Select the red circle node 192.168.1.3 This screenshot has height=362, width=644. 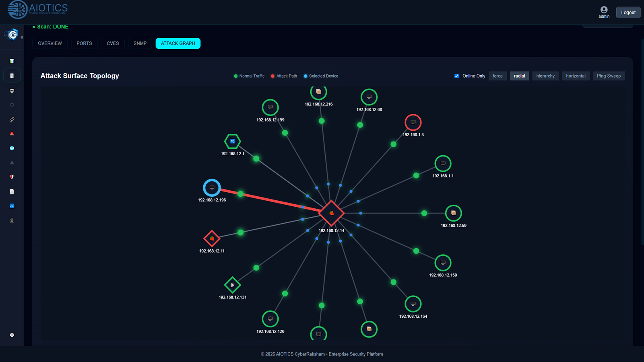[413, 122]
